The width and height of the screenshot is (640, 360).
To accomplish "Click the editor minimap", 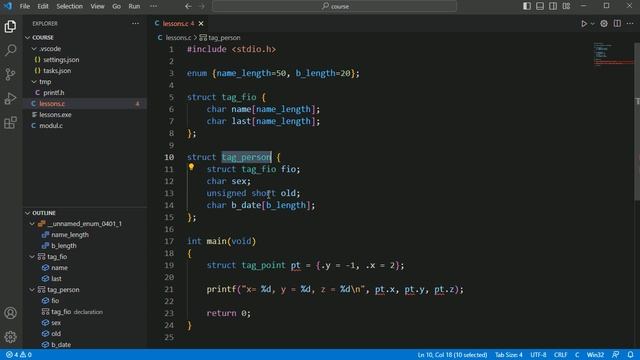I will (613, 55).
